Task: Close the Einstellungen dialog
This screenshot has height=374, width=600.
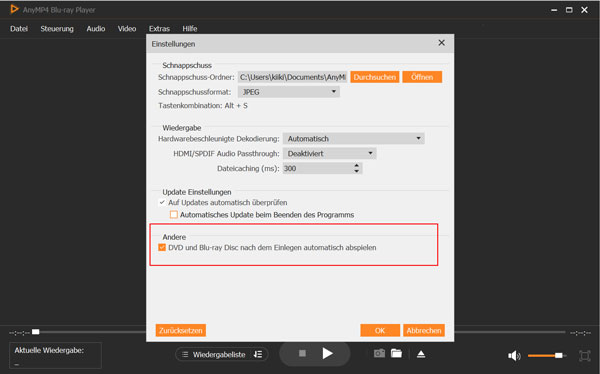Action: coord(441,43)
